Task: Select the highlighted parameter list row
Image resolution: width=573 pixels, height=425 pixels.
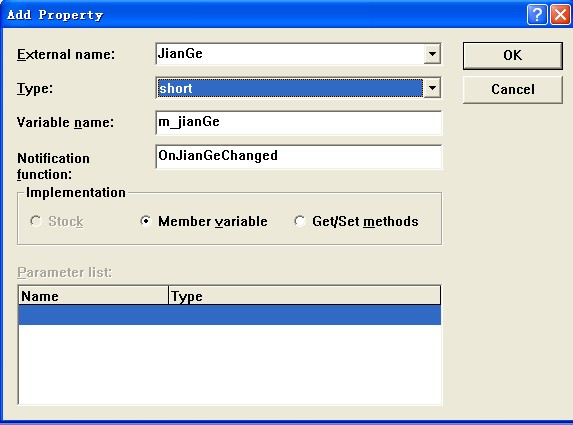Action: click(229, 315)
